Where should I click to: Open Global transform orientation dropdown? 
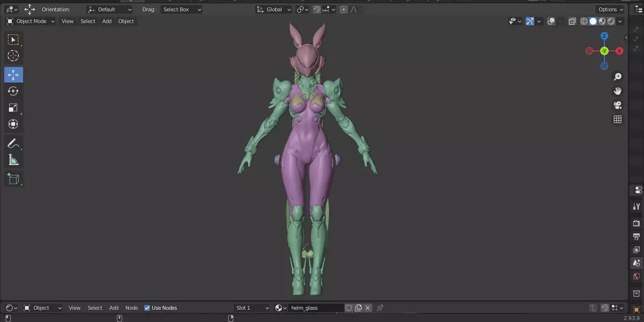point(273,9)
